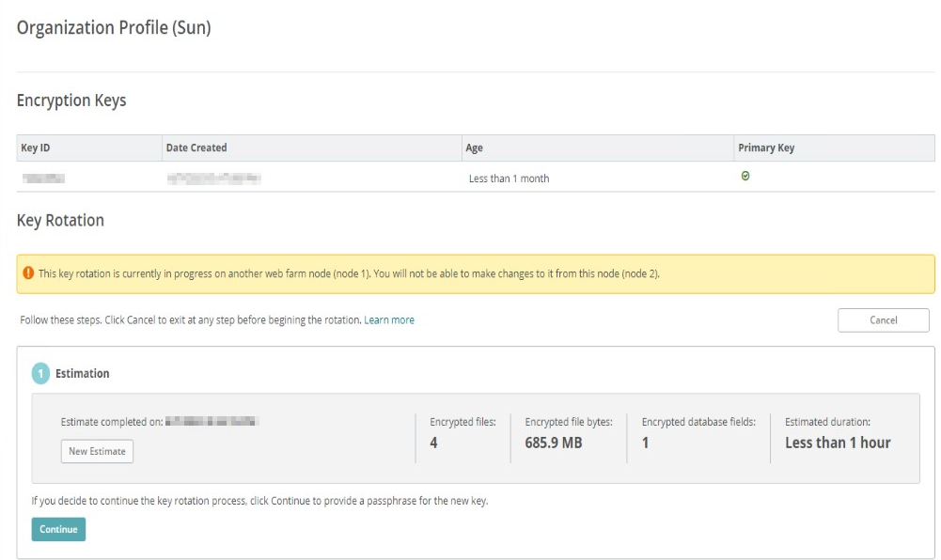Click the 'Estimate completed on:' label
941x560 pixels.
(112, 422)
